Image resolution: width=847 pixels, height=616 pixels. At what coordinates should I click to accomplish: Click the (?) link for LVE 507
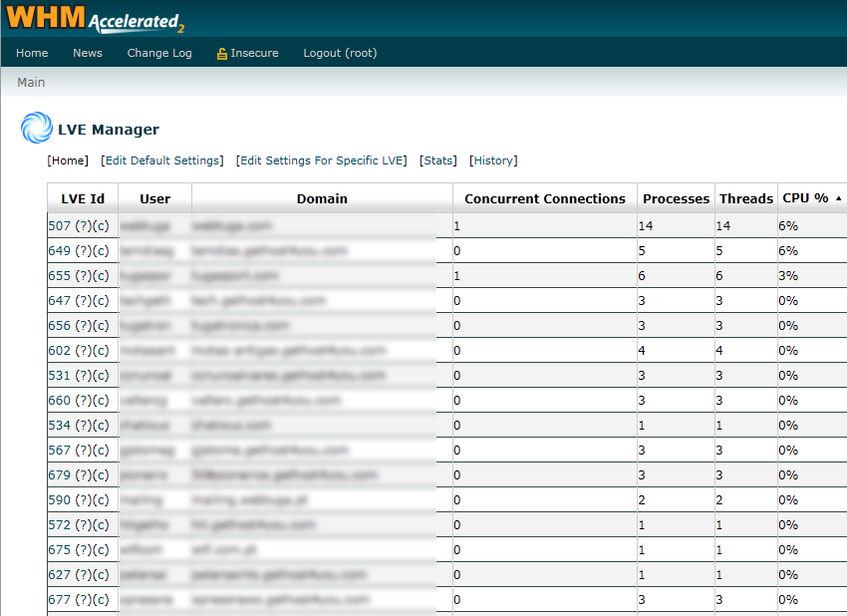click(83, 226)
